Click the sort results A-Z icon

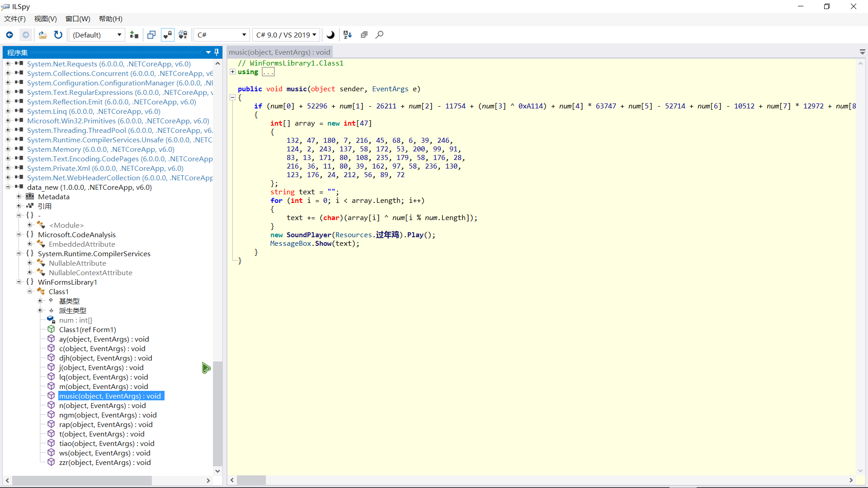(x=348, y=35)
